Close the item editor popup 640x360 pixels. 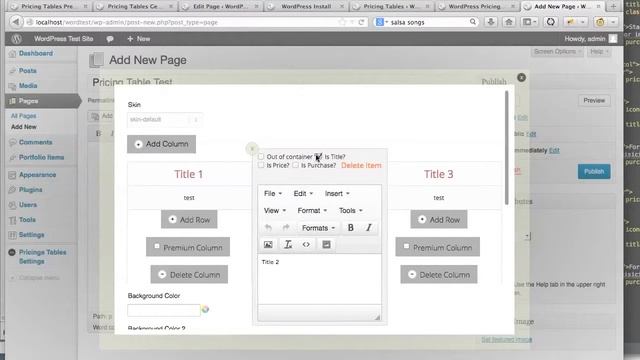(x=252, y=149)
